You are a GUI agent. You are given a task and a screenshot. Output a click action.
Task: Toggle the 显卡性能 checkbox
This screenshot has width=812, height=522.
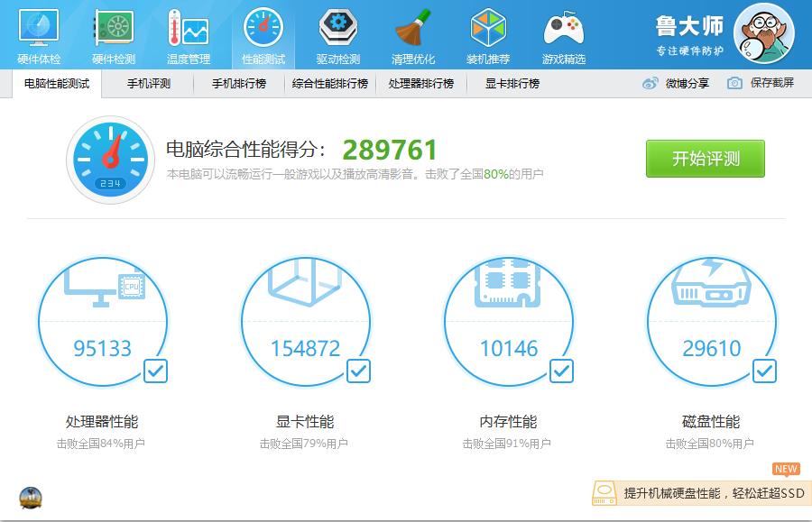click(358, 371)
